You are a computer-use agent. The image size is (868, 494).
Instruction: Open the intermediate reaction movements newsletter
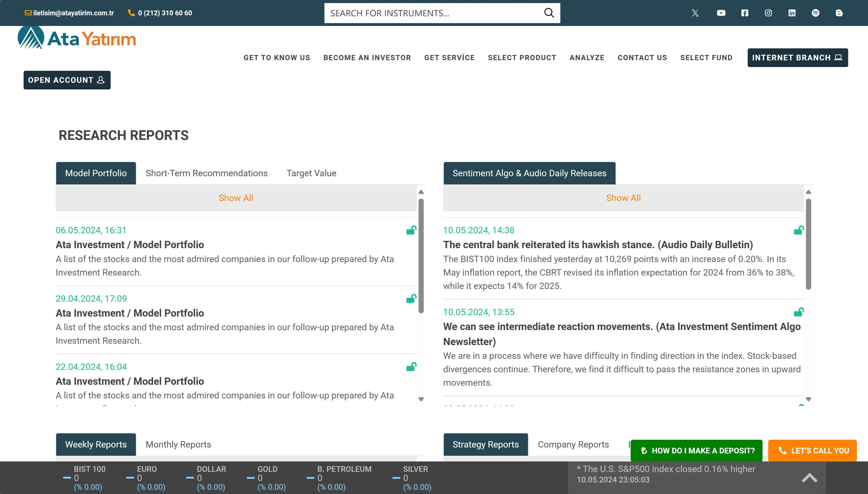(x=622, y=334)
